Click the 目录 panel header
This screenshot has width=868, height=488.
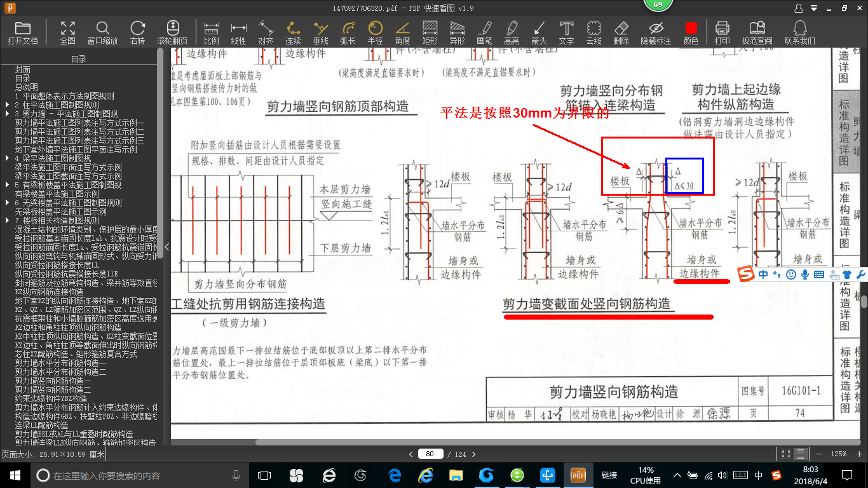click(x=79, y=60)
